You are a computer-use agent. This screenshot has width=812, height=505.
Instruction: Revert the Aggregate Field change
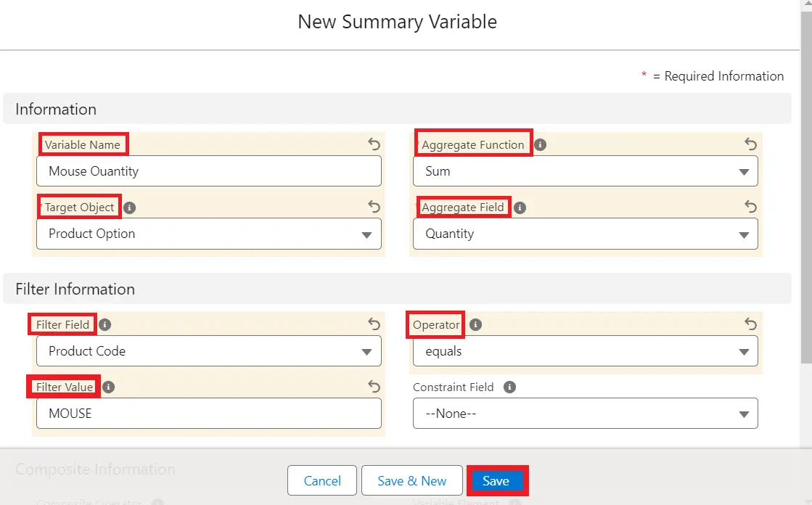[750, 207]
